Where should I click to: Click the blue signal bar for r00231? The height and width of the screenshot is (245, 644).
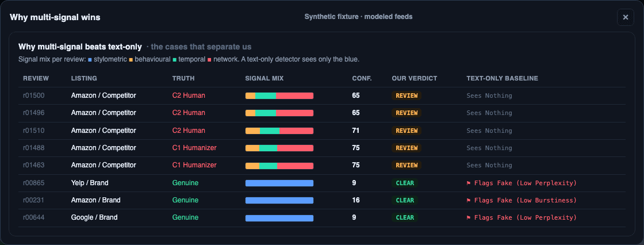tap(279, 200)
